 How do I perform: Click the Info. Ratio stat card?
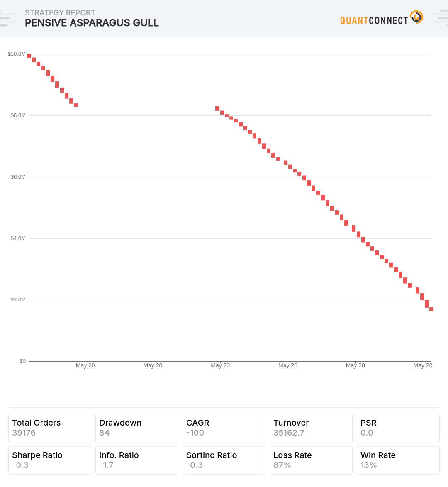click(137, 460)
